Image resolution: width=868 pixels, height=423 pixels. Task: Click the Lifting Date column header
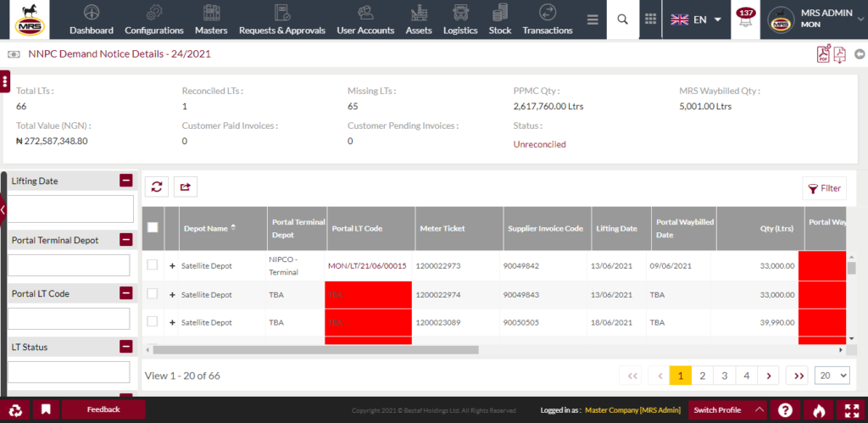pyautogui.click(x=621, y=228)
